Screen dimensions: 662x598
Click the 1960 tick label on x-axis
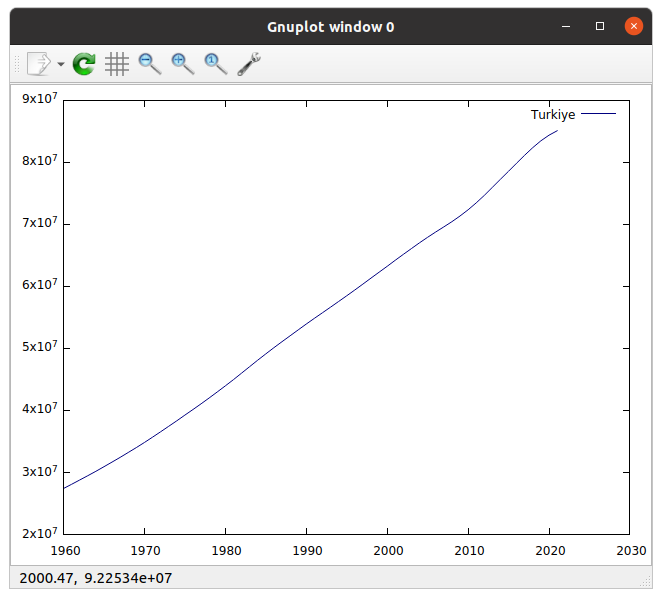point(64,549)
